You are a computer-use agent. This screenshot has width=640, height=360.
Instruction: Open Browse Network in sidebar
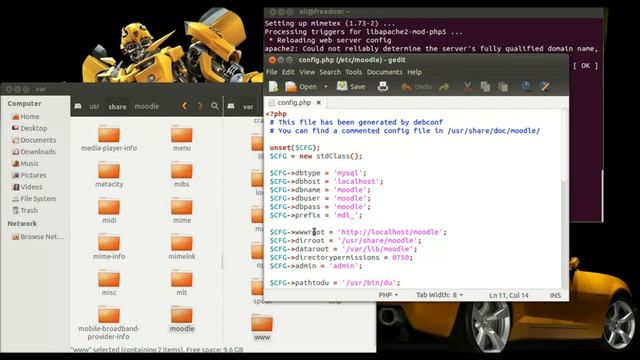point(38,237)
